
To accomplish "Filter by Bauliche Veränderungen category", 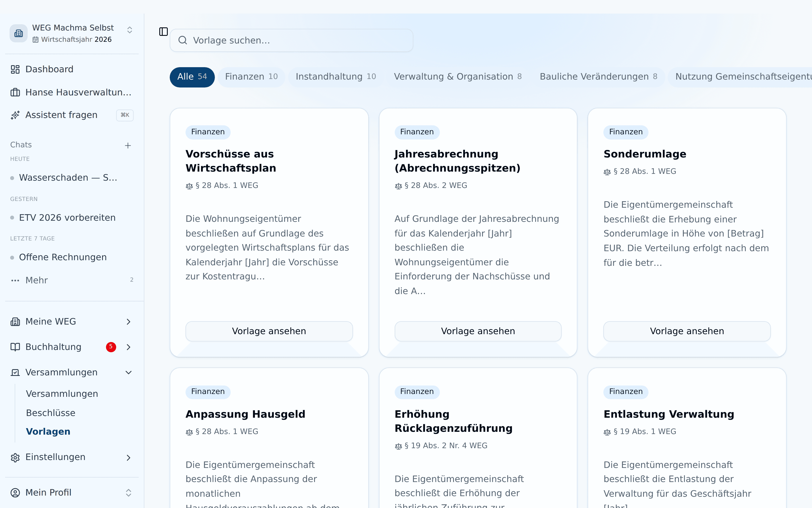I will tap(598, 77).
